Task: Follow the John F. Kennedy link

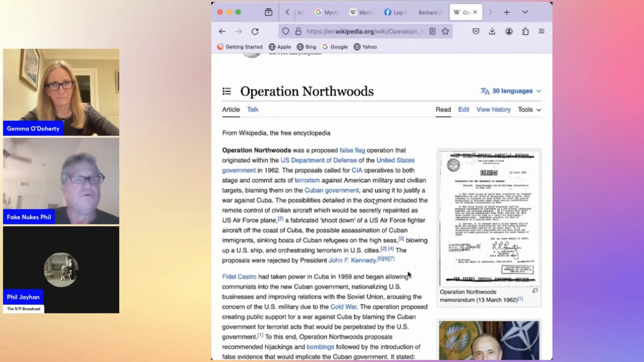Action: [352, 260]
